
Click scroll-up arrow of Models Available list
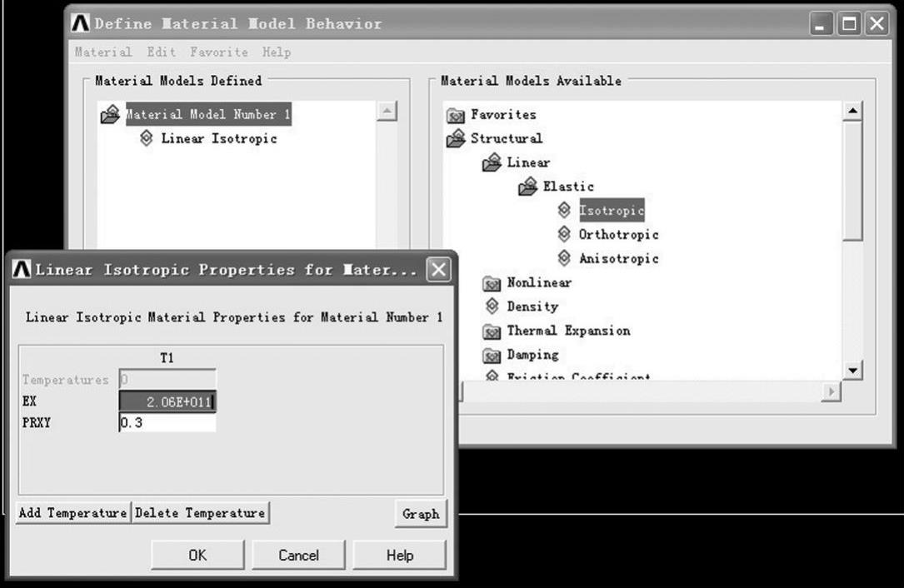[x=852, y=111]
